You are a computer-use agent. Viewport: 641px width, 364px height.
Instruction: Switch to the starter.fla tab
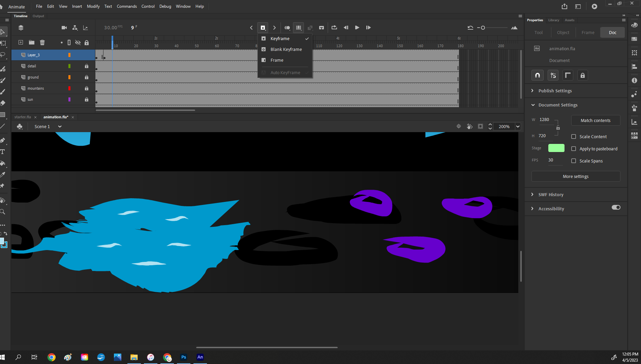tap(23, 117)
